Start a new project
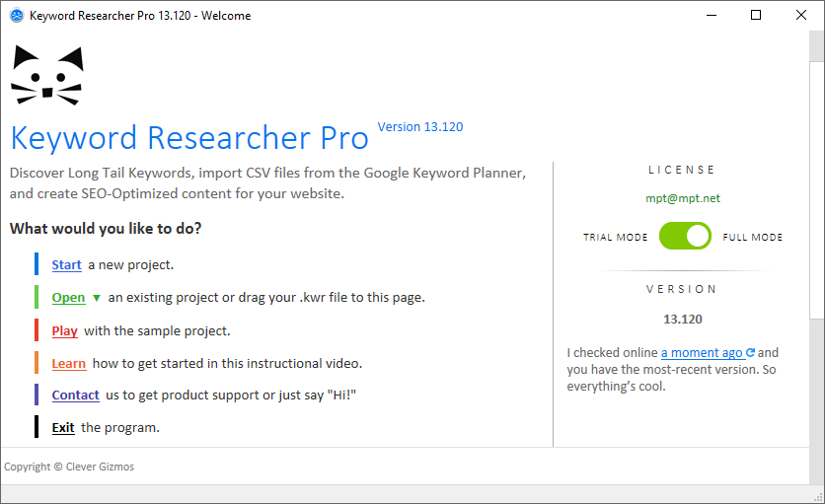The width and height of the screenshot is (825, 504). pyautogui.click(x=66, y=265)
